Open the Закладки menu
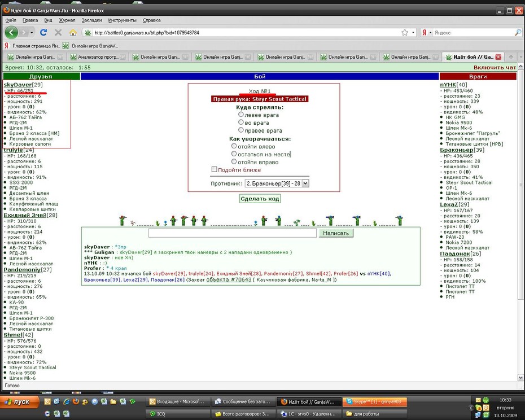Screen dimensions: 525x420 (x=92, y=20)
